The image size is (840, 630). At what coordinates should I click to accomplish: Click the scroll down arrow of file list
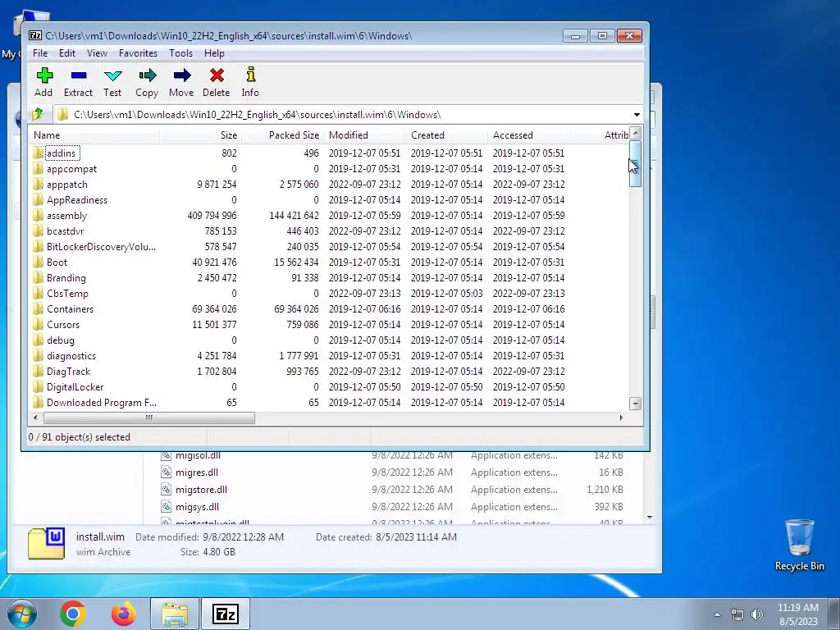coord(636,404)
